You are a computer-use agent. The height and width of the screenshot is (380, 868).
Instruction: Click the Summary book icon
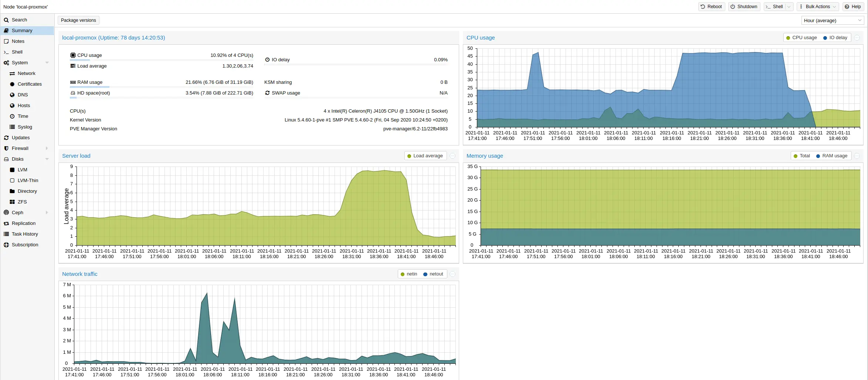(x=6, y=31)
